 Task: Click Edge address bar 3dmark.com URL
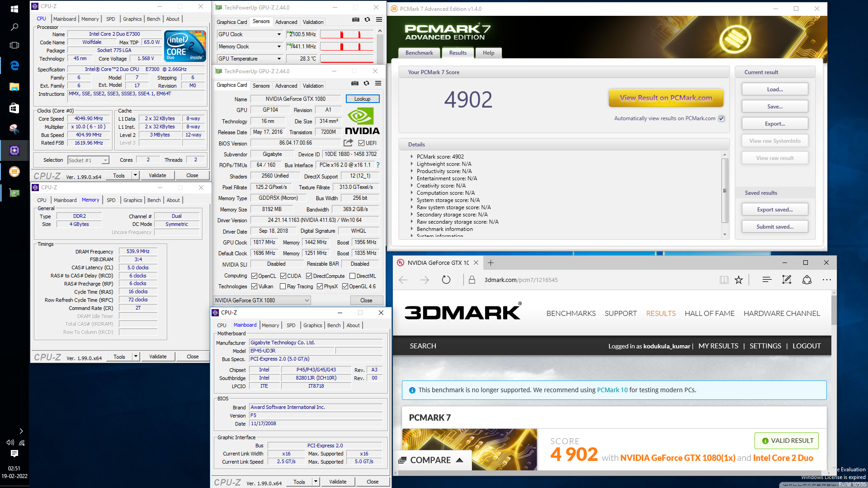tap(521, 280)
